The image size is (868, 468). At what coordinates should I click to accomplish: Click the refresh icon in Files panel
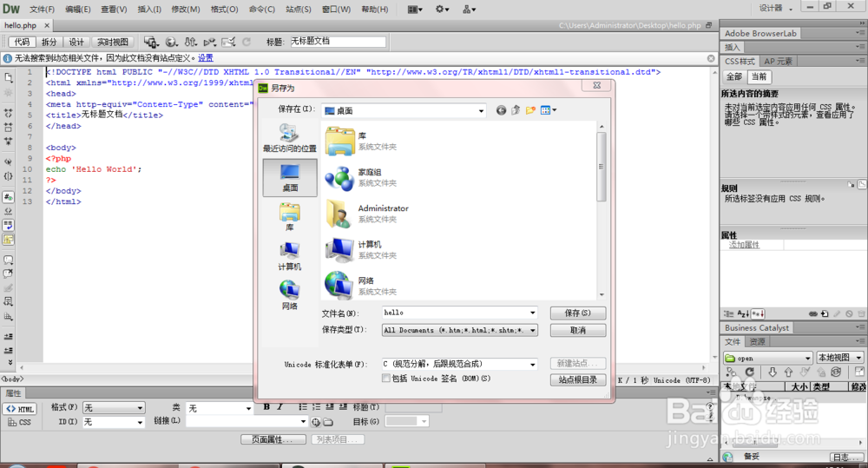point(750,372)
